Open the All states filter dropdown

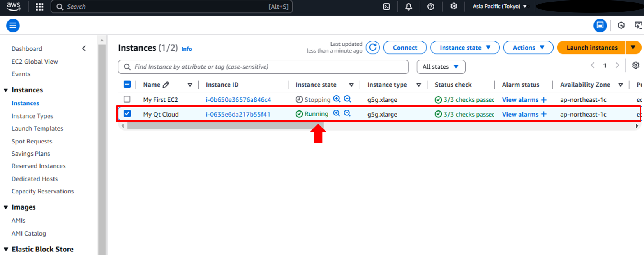coord(441,67)
